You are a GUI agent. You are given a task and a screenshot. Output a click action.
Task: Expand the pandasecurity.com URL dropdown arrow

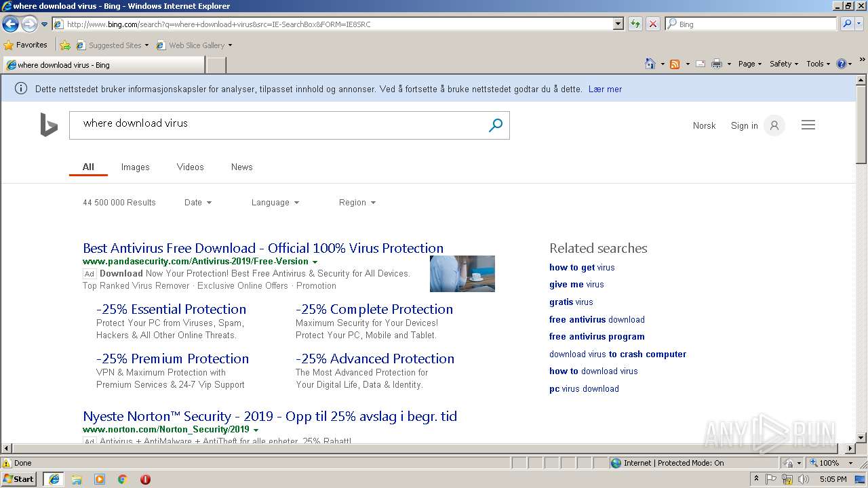click(x=315, y=262)
